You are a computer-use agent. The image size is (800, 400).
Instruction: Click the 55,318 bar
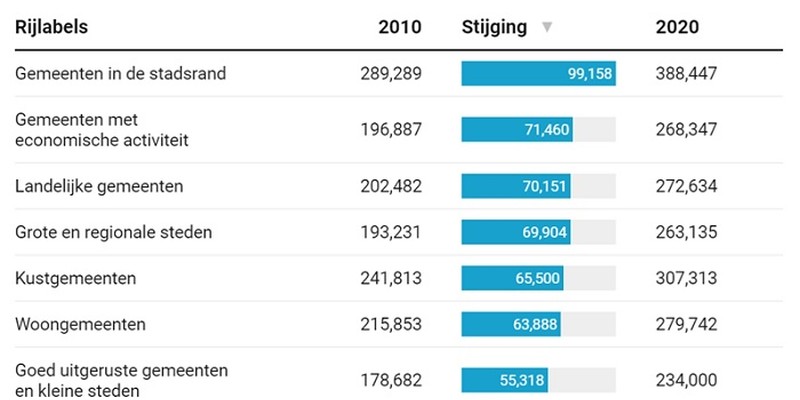[x=504, y=380]
